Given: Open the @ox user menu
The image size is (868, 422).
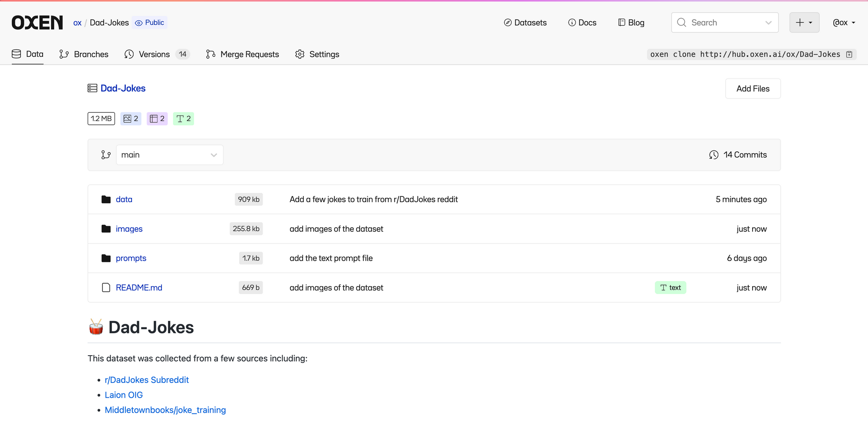Looking at the screenshot, I should 844,23.
